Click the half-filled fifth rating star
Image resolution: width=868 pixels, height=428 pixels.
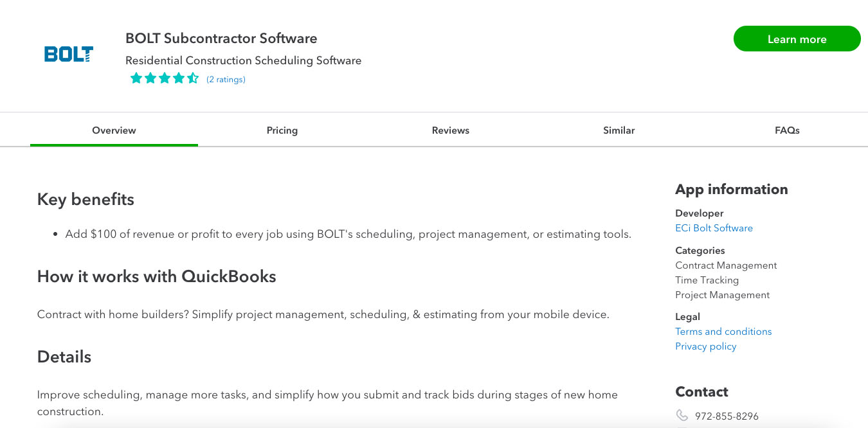tap(193, 78)
